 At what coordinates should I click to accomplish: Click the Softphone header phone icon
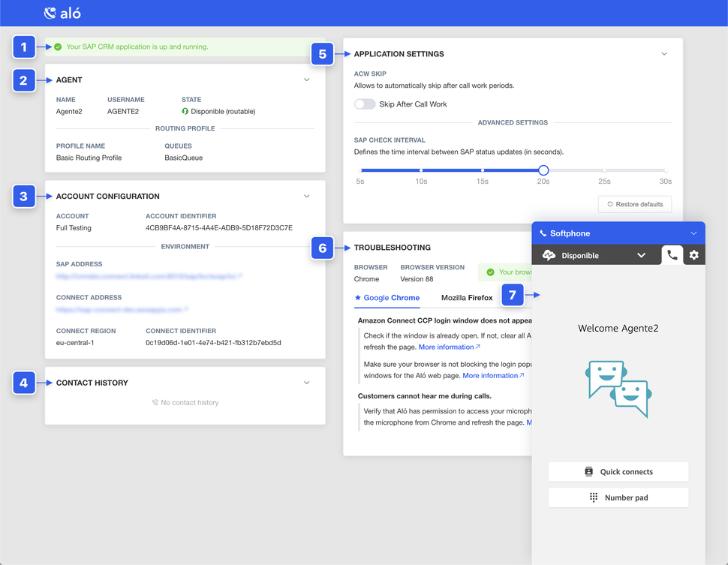click(543, 233)
